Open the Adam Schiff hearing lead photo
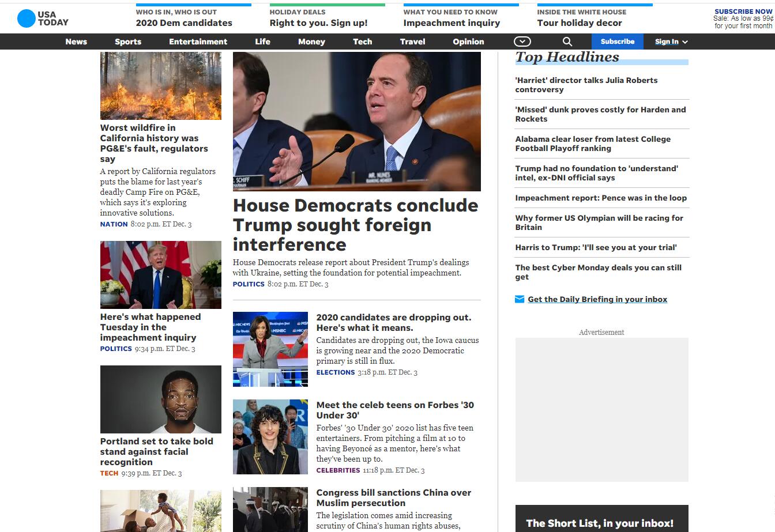 [x=356, y=121]
